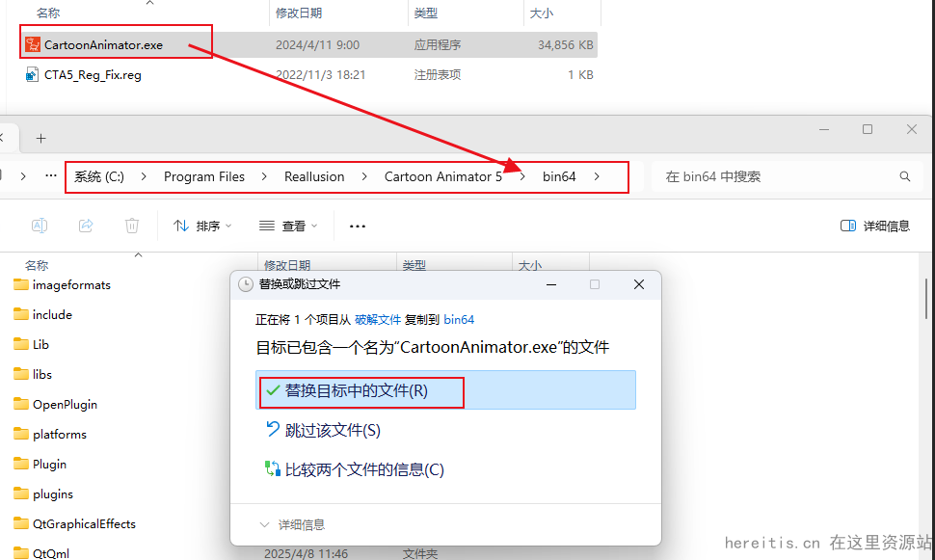Click the share toolbar icon

[x=86, y=227]
